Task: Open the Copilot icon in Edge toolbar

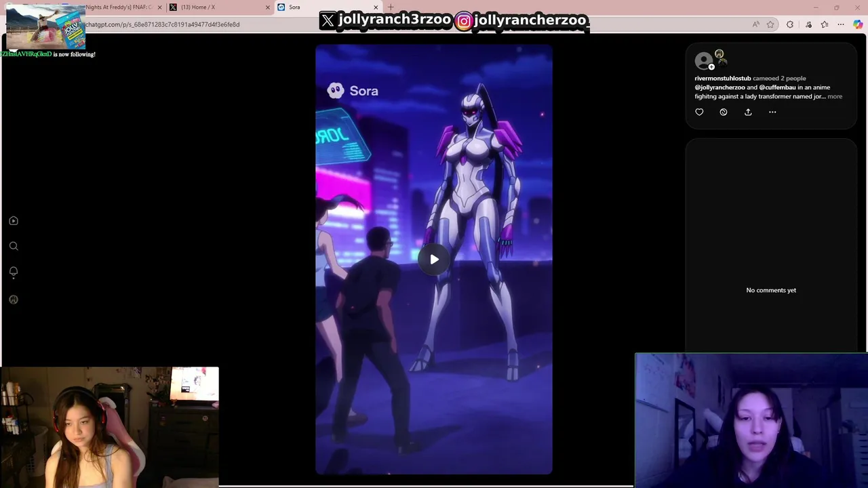Action: (858, 24)
